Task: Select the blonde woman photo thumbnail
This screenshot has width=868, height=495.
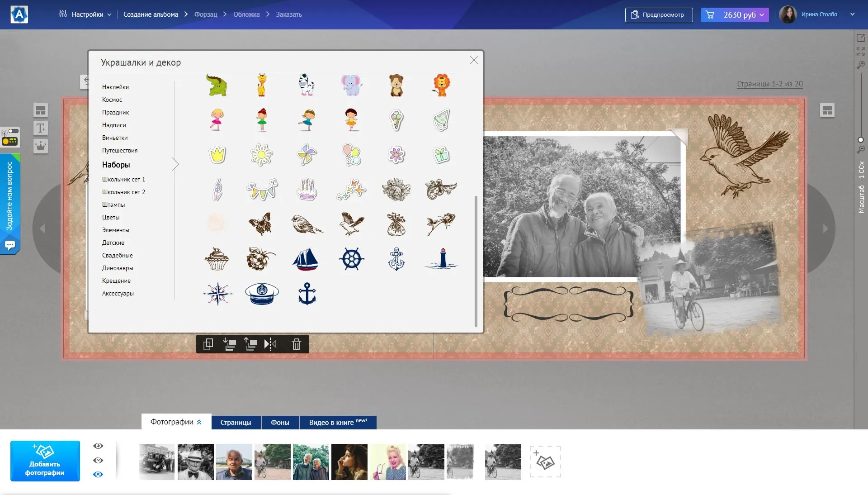Action: [x=388, y=462]
